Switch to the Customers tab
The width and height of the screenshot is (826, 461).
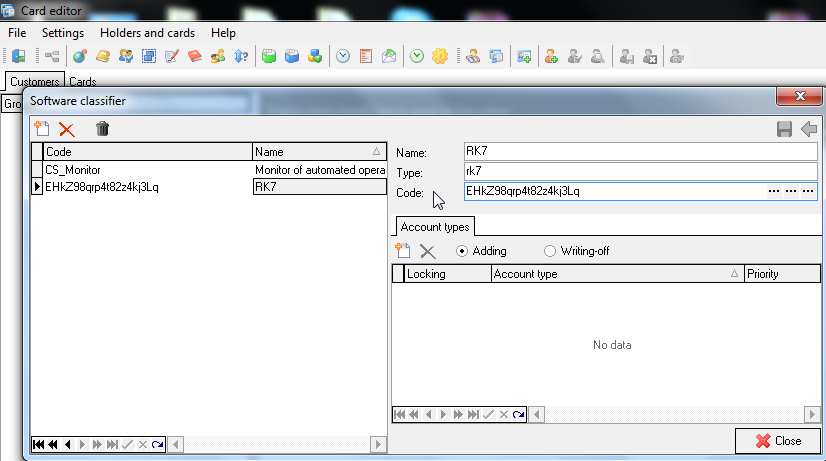click(35, 82)
